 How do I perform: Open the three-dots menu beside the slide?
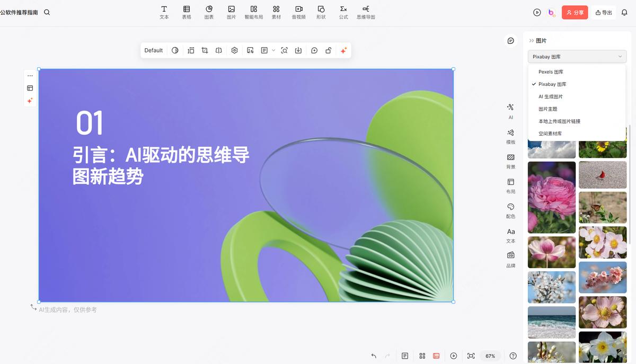pyautogui.click(x=30, y=76)
